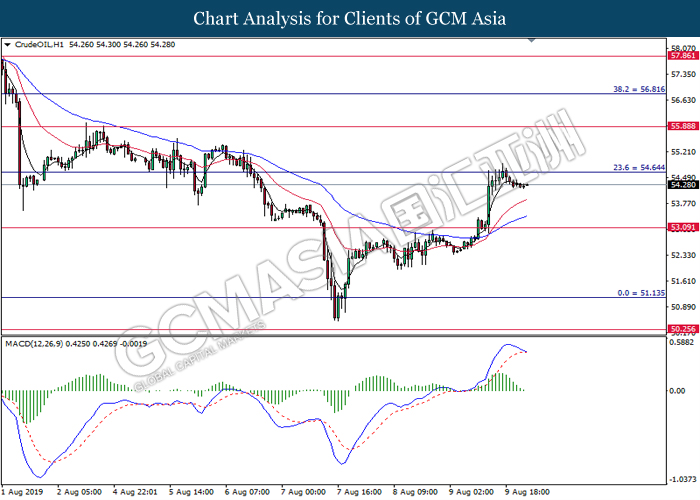Click the 8 Aug 09:00 time label

pos(416,492)
